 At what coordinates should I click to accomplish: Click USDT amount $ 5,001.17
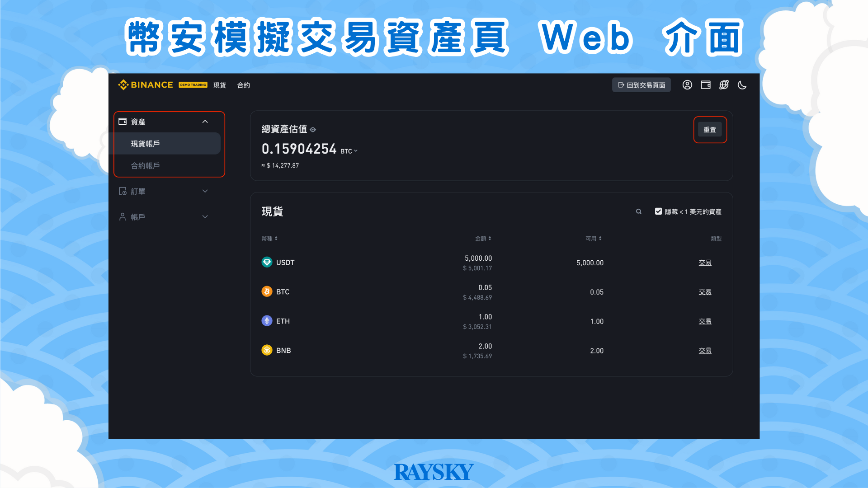coord(477,268)
